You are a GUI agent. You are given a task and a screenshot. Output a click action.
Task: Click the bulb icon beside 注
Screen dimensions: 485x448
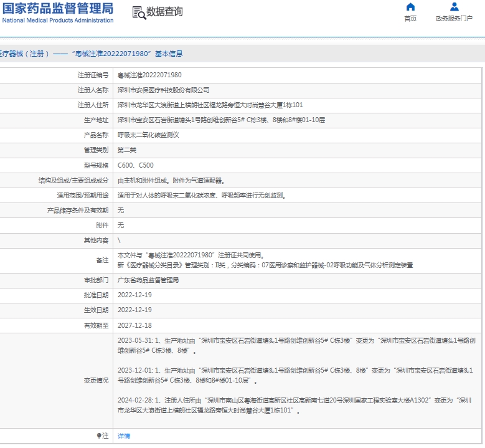pyautogui.click(x=99, y=436)
